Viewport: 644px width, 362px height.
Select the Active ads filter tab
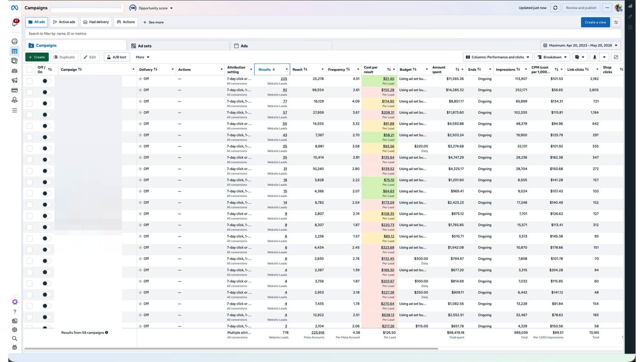64,22
